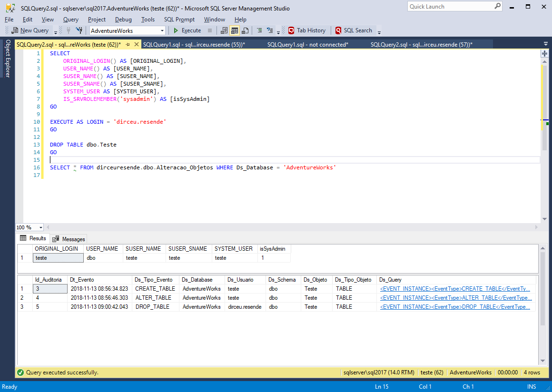Click the editor scrollbar up arrow
The image size is (552, 392).
544,62
